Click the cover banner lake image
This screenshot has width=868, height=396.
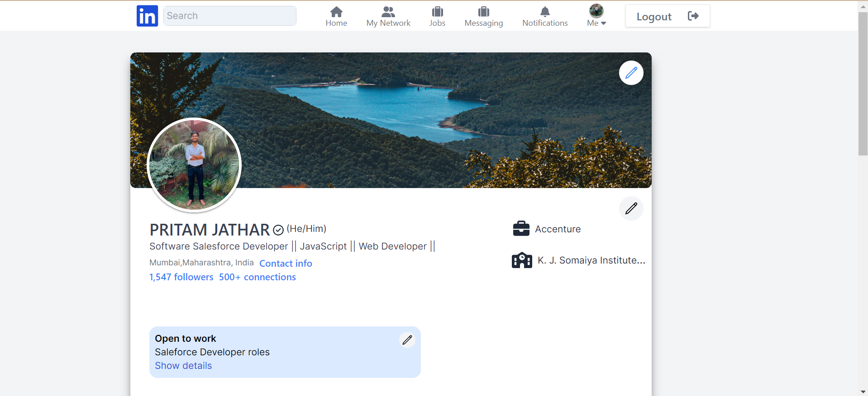(391, 120)
